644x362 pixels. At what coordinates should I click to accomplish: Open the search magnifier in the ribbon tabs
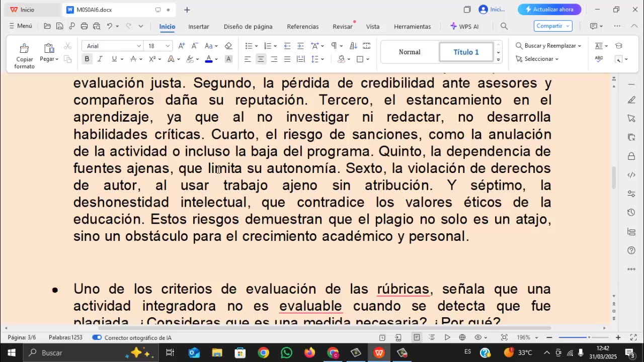[504, 26]
